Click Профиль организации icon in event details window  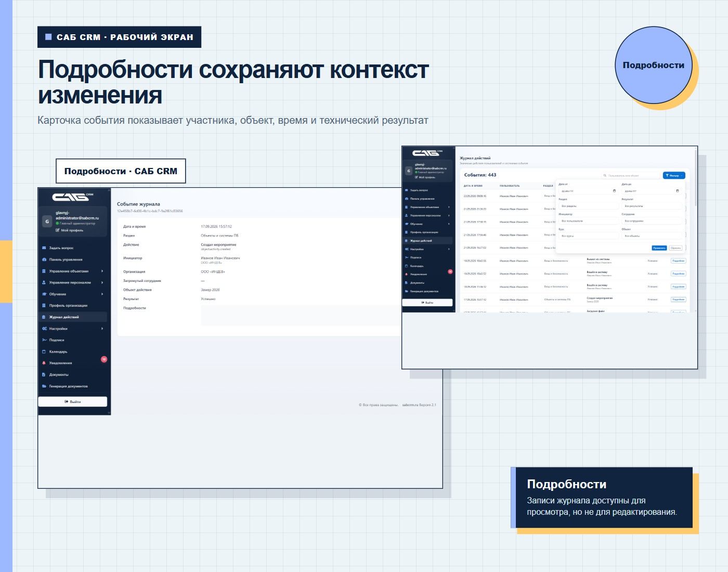click(x=44, y=305)
